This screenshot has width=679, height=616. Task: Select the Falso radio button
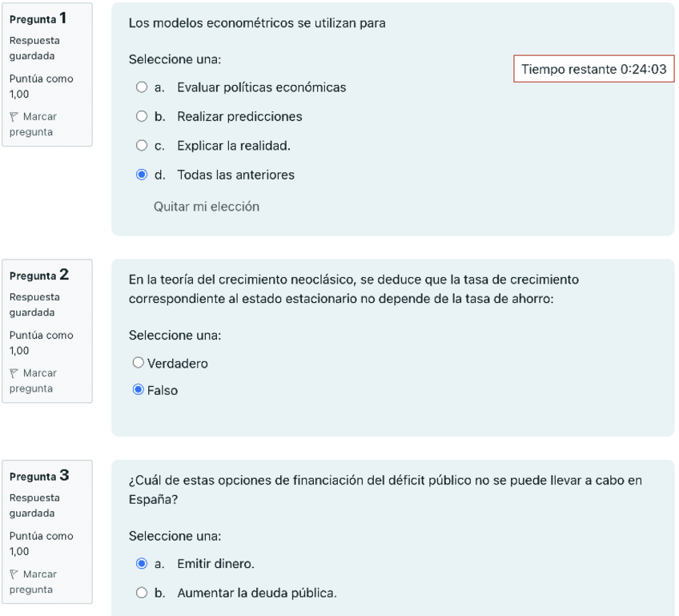click(139, 391)
